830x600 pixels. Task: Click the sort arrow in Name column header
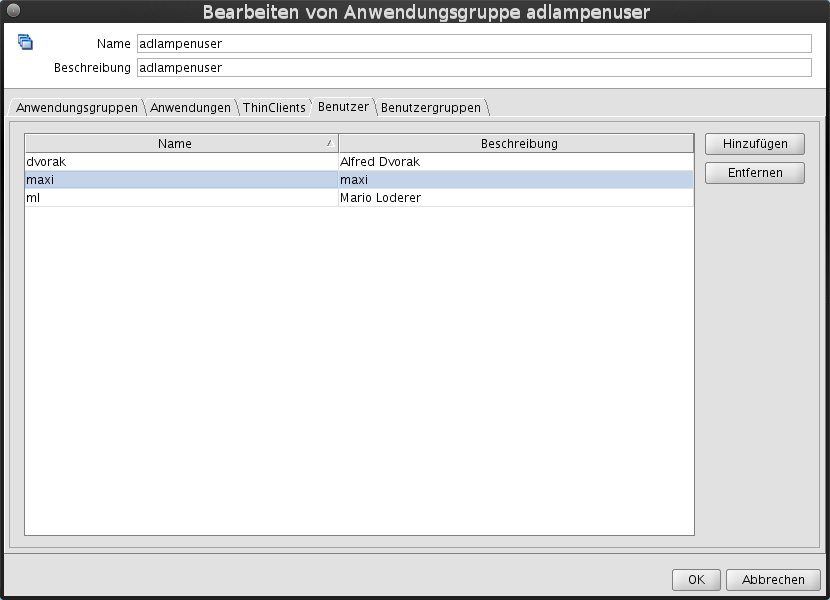pyautogui.click(x=330, y=144)
